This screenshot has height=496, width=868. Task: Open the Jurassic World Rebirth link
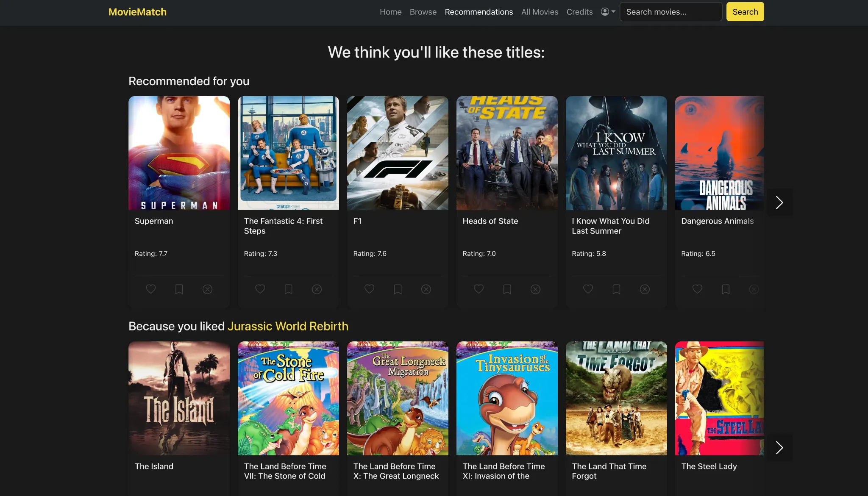(288, 326)
